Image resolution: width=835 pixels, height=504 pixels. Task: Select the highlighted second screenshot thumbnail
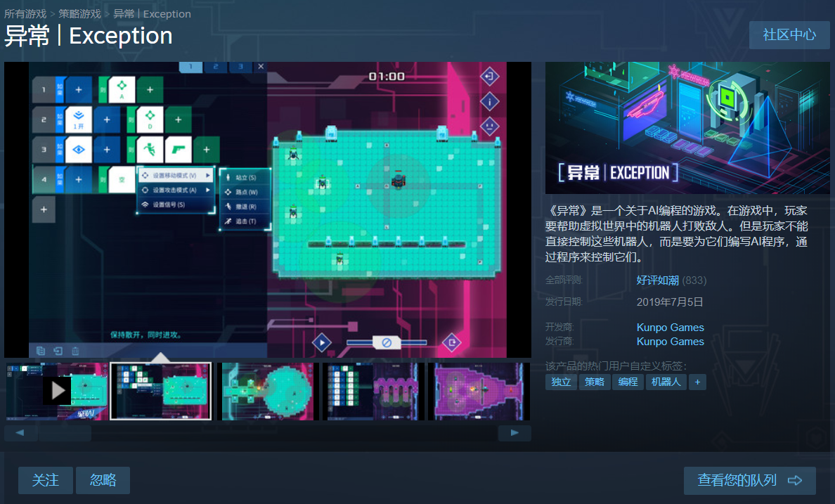tap(161, 391)
